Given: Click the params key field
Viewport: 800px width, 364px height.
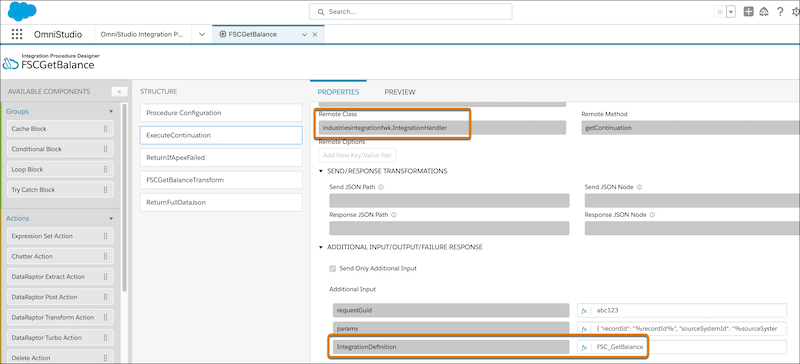Looking at the screenshot, I should [451, 329].
